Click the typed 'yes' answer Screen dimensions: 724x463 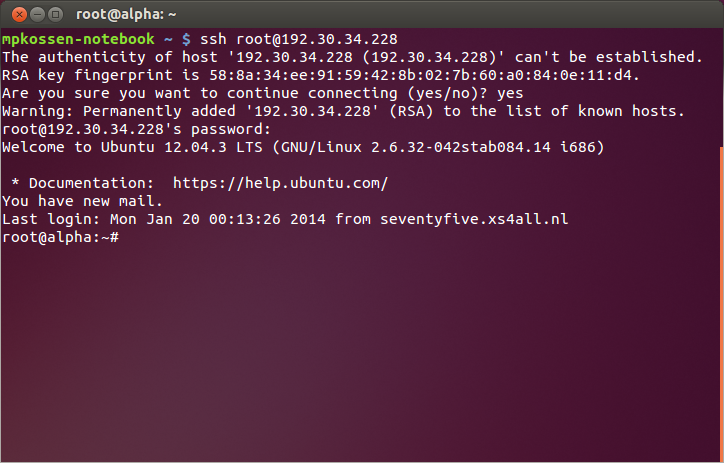(x=510, y=93)
